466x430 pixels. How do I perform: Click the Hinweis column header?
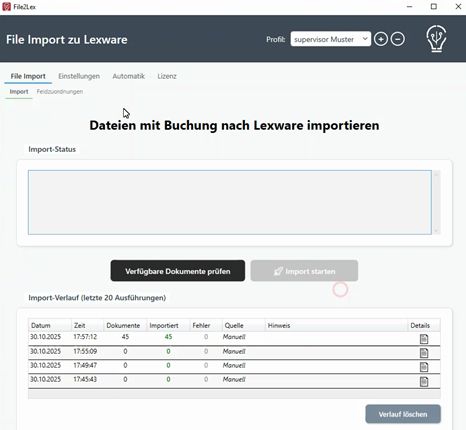point(336,325)
